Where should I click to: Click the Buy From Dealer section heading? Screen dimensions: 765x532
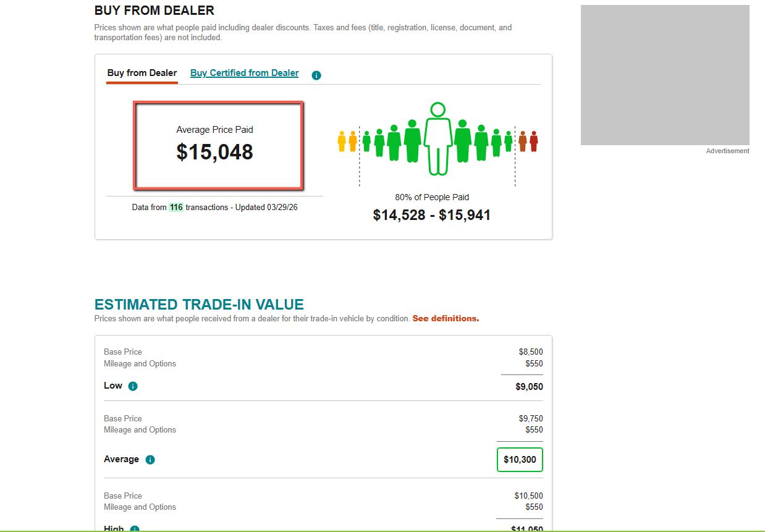pos(154,11)
